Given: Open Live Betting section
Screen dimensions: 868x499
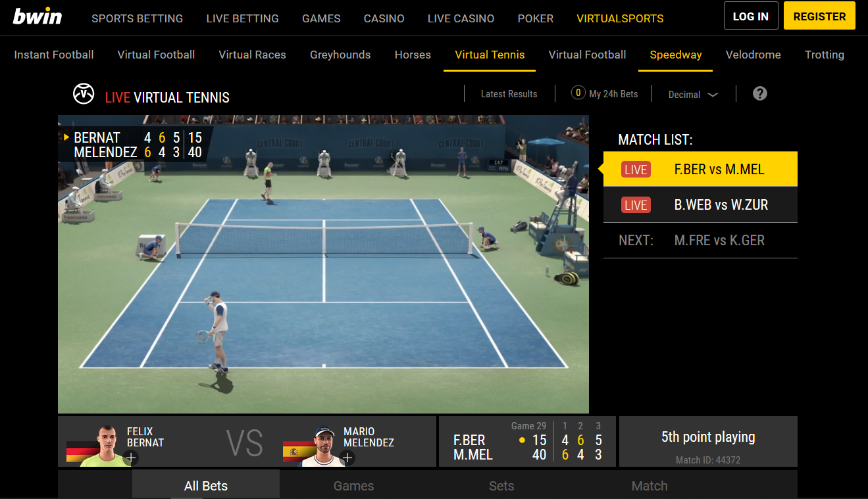Looking at the screenshot, I should point(242,18).
